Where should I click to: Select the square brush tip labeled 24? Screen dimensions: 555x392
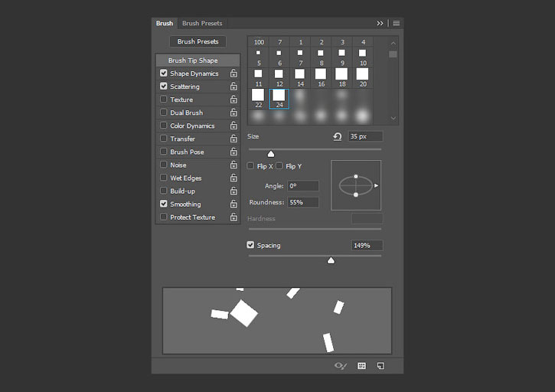pos(279,99)
